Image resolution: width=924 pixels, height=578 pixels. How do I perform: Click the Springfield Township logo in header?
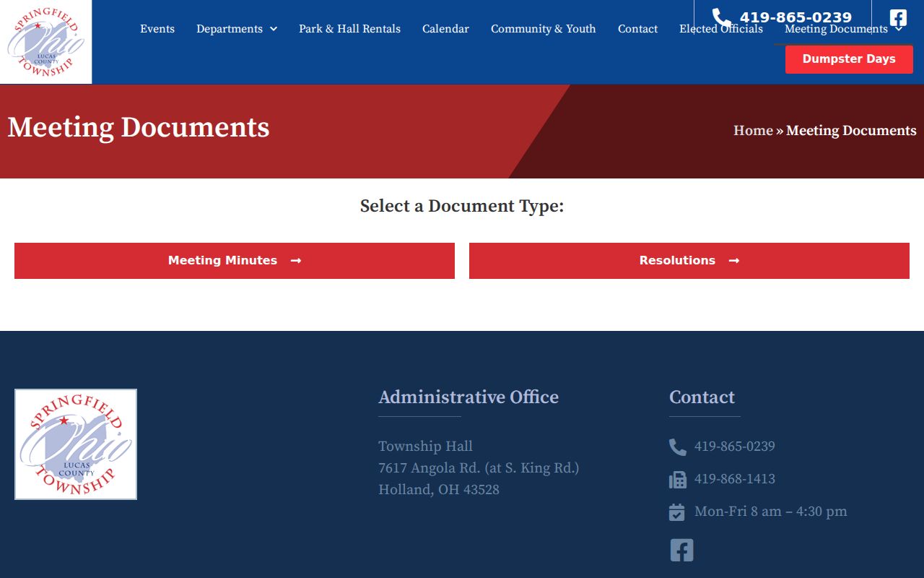[x=45, y=42]
